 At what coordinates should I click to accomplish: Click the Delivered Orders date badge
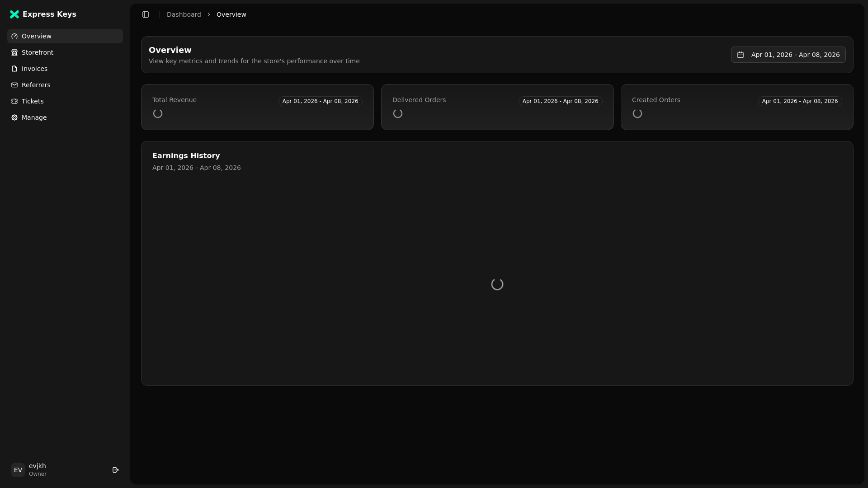pos(561,101)
